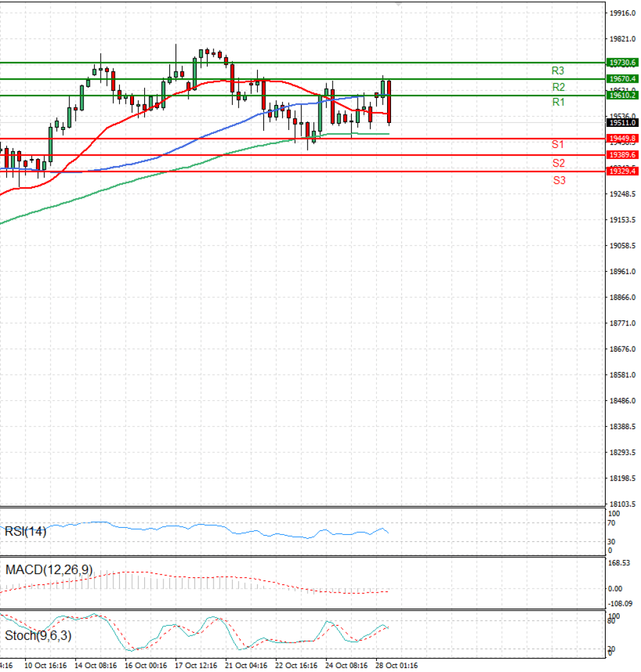The height and width of the screenshot is (672, 641).
Task: Select the 19329.4 red price tag
Action: coord(622,172)
